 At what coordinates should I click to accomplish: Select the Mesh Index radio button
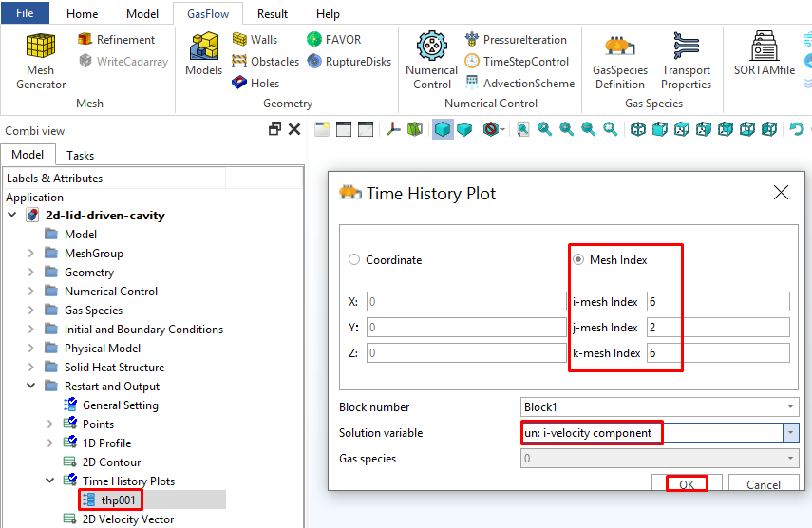pyautogui.click(x=578, y=260)
